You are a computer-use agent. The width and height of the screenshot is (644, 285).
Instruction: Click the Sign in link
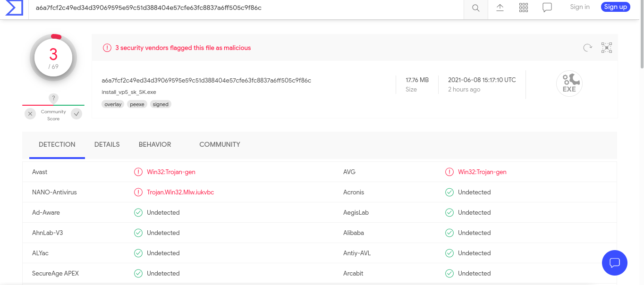(x=580, y=7)
